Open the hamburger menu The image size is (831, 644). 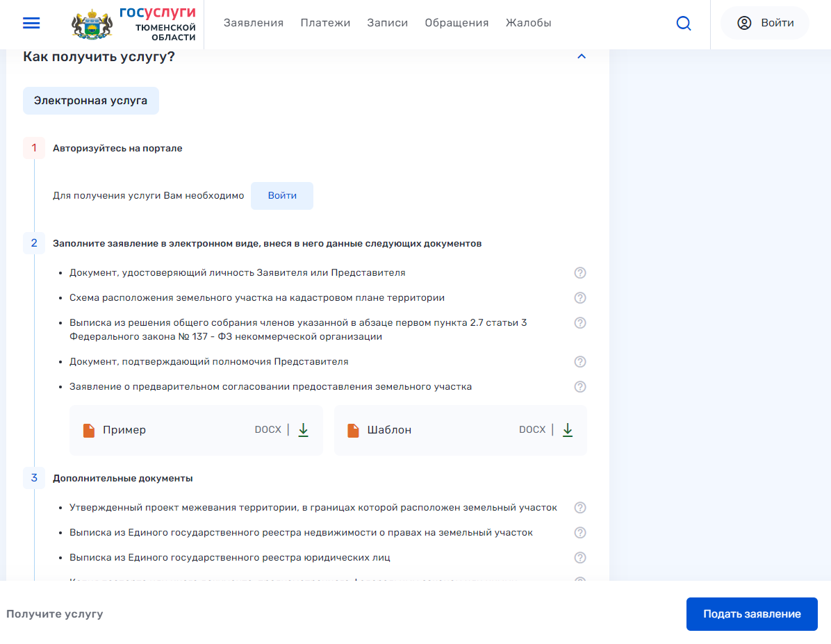(x=31, y=23)
